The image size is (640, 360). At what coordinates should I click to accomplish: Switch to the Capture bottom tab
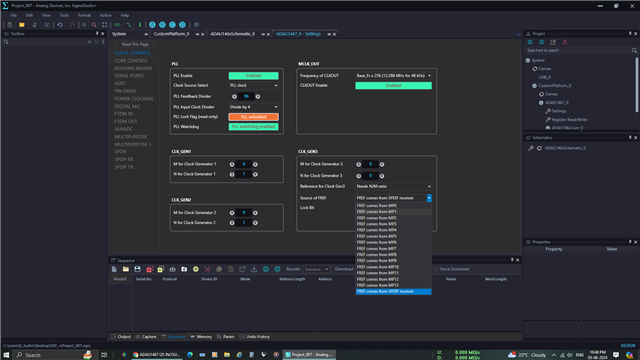(146, 337)
